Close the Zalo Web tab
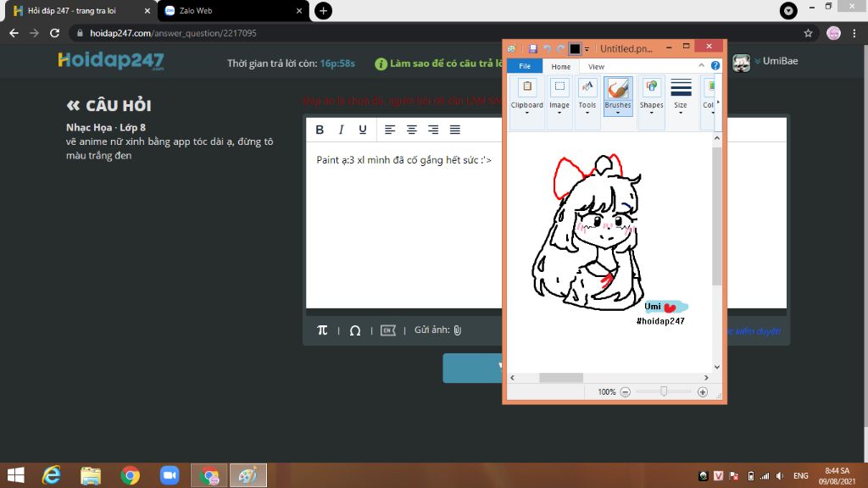Screen dimensions: 868x488 [x=299, y=10]
